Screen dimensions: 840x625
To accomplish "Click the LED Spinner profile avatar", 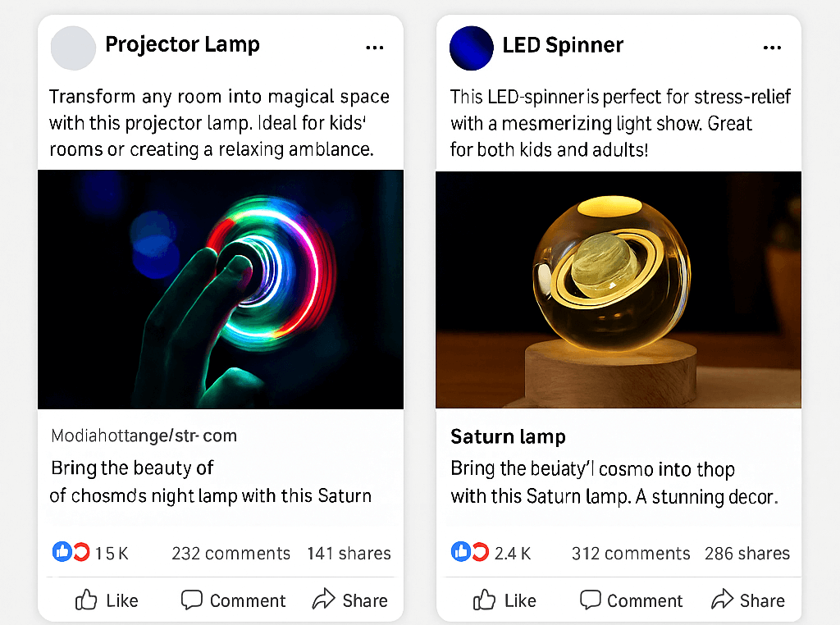I will tap(471, 48).
